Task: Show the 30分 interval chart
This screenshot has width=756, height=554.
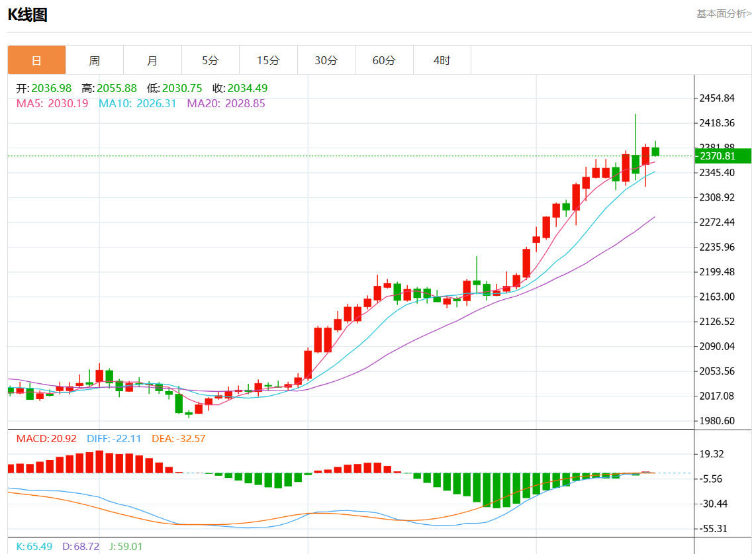Action: pyautogui.click(x=326, y=60)
